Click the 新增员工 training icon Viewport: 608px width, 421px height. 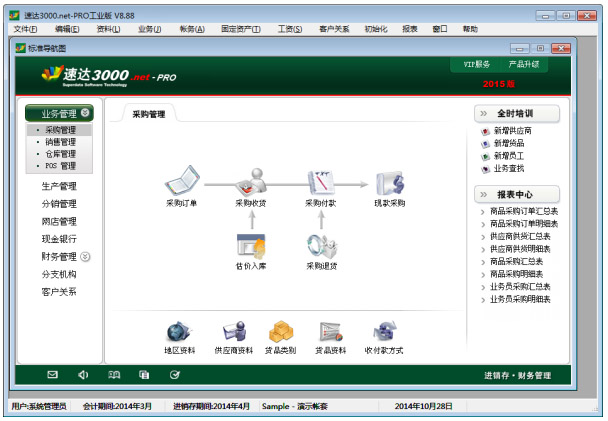485,157
